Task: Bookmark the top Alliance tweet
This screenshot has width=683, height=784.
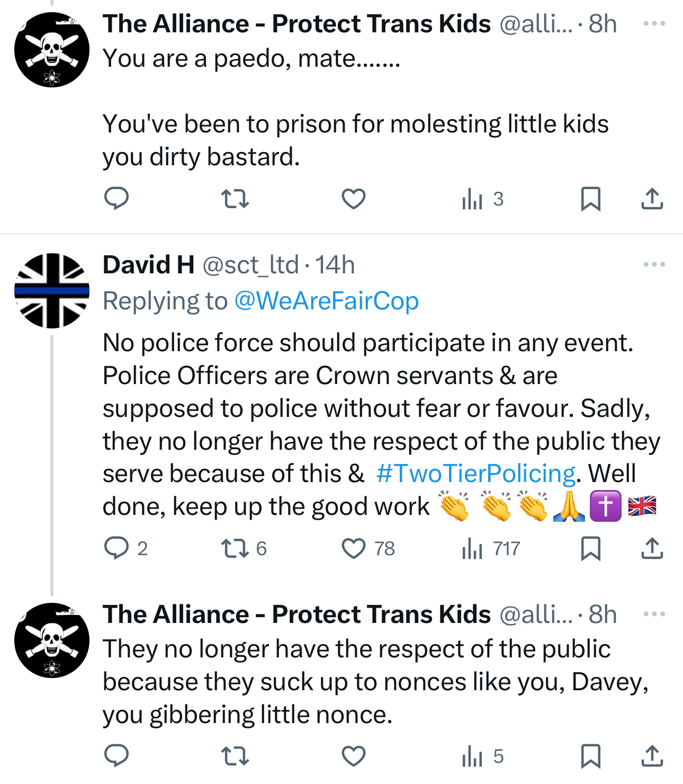Action: pyautogui.click(x=590, y=199)
